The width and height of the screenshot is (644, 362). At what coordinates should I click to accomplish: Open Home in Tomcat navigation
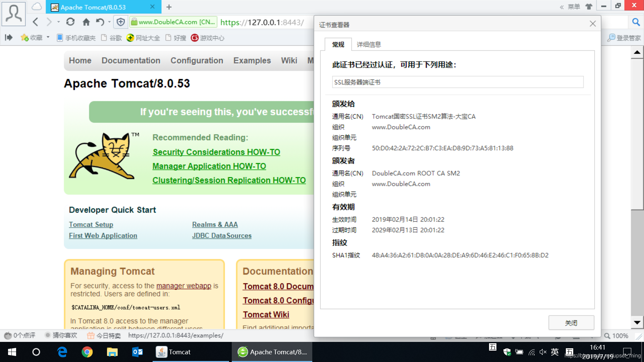(80, 60)
